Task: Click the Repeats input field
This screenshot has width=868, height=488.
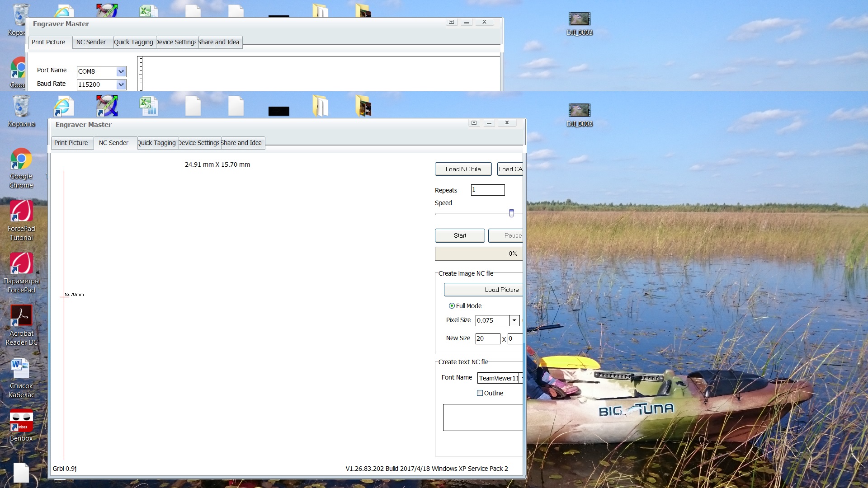Action: coord(487,190)
